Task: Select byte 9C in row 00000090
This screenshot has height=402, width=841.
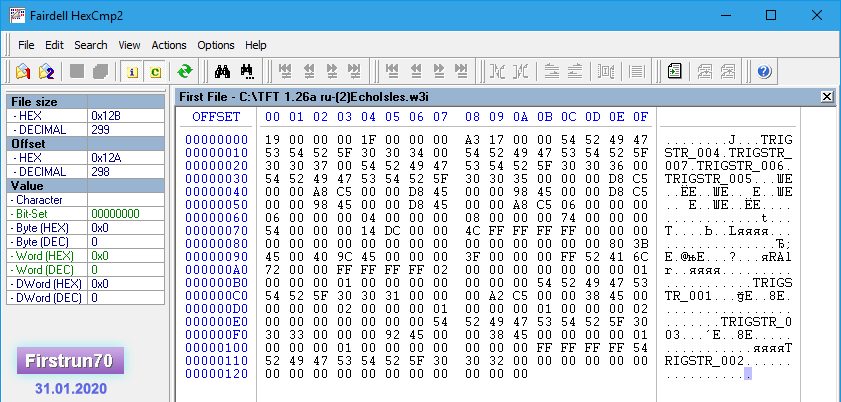Action: click(344, 257)
